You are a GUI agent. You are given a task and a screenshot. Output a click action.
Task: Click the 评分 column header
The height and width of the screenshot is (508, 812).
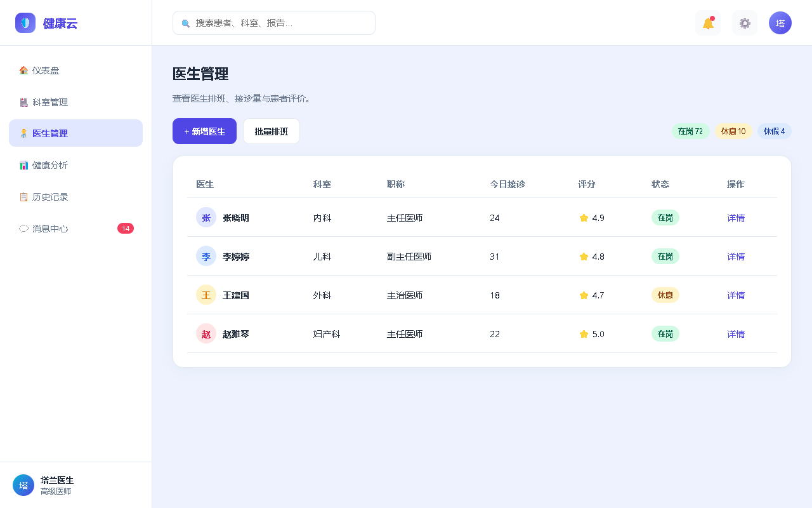click(x=587, y=184)
